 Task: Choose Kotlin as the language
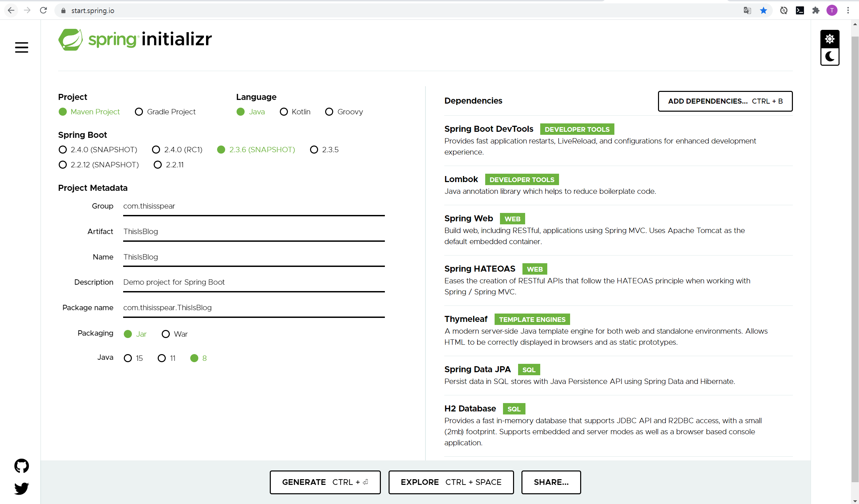[x=284, y=112]
